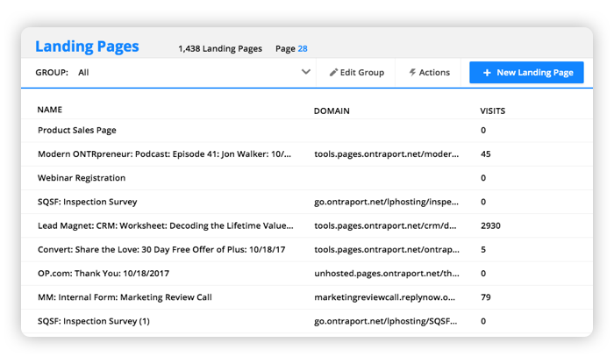This screenshot has width=614, height=364.
Task: Open the Actions menu
Action: click(429, 73)
